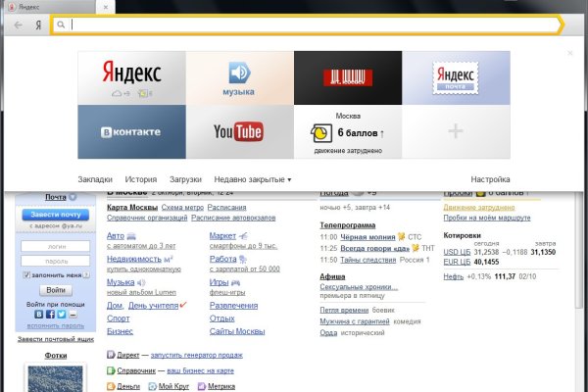This screenshot has width=588, height=392.
Task: Click the back arrow button
Action: click(x=19, y=24)
